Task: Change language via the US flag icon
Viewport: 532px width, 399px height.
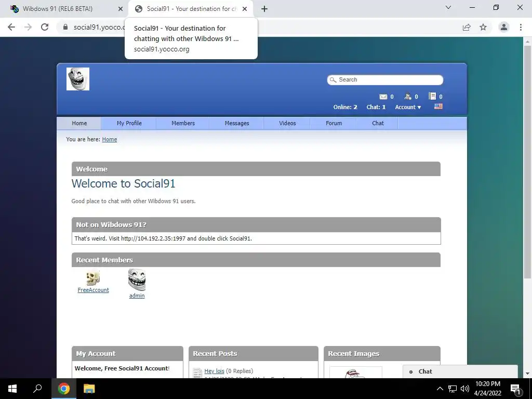Action: [438, 106]
